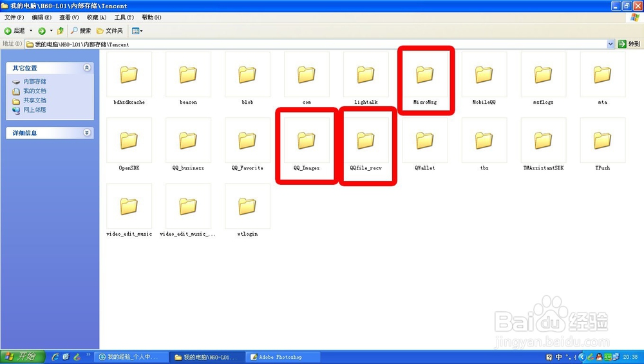Go to 内部存储 link in sidebar
Screen dimensions: 644x364
point(35,81)
